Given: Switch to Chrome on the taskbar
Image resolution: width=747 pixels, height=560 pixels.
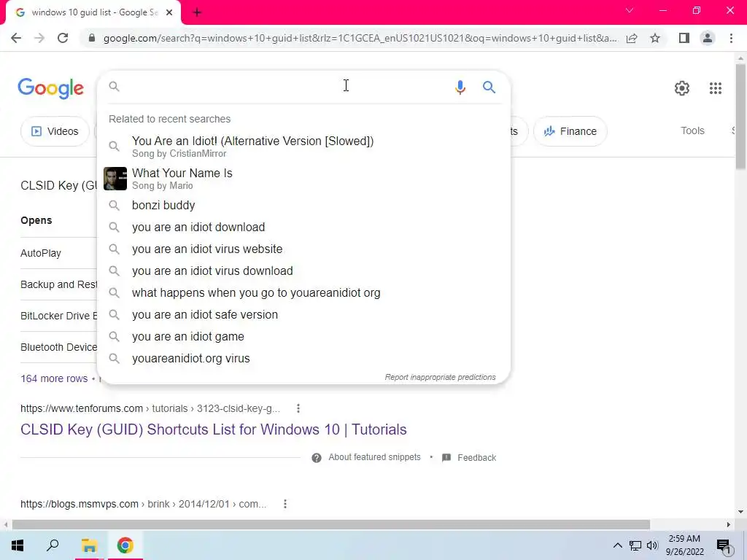Looking at the screenshot, I should click(x=125, y=545).
